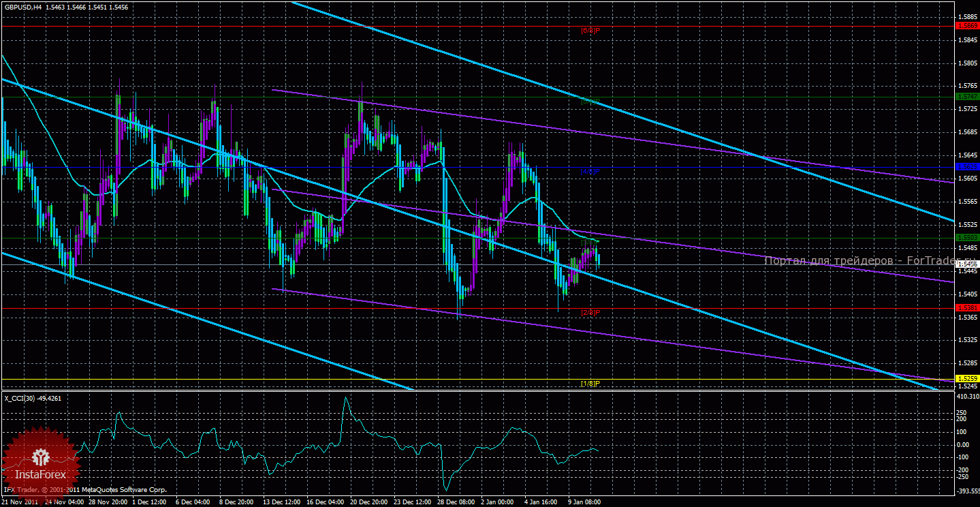Click the 1.5765 price scale value
Screen dimensions: 980x507
968,86
